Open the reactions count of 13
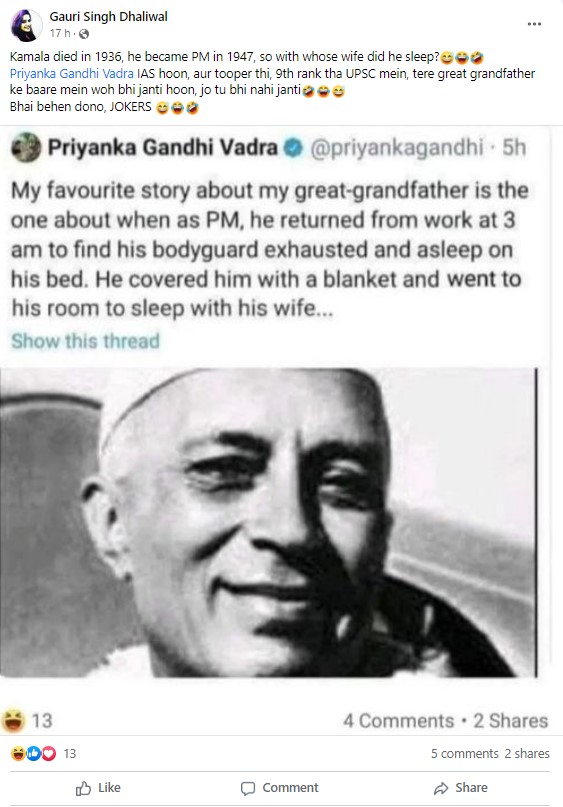The image size is (563, 807). [x=69, y=754]
